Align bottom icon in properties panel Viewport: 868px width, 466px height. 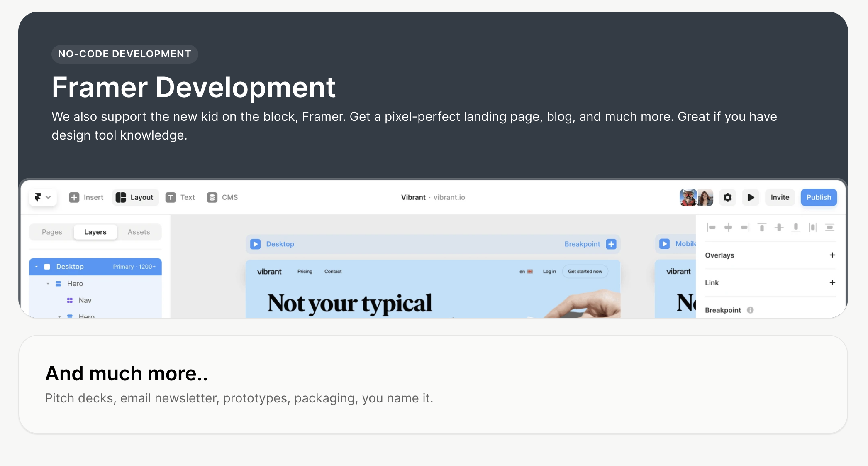point(796,227)
